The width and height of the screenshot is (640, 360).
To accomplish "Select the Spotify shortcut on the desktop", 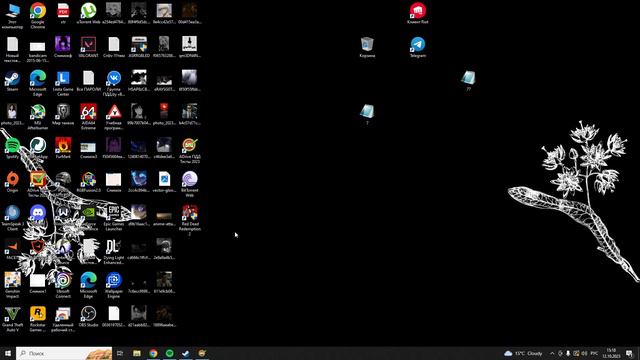I will [x=12, y=148].
